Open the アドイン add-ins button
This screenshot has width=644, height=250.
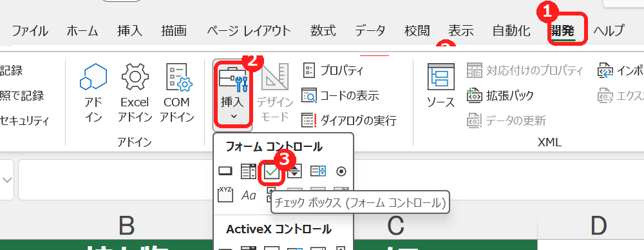click(x=93, y=93)
